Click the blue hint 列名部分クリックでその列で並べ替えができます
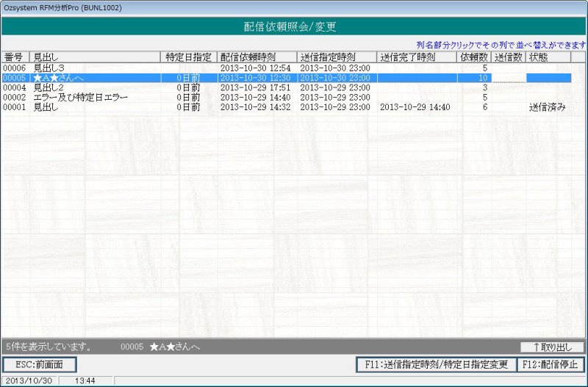 501,45
